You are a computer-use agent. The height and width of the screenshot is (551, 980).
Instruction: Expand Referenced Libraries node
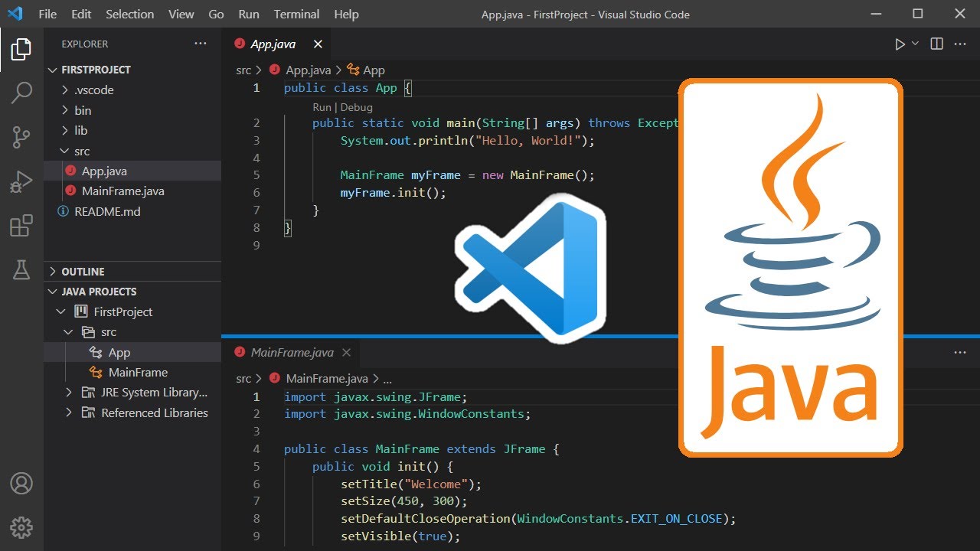[132, 412]
